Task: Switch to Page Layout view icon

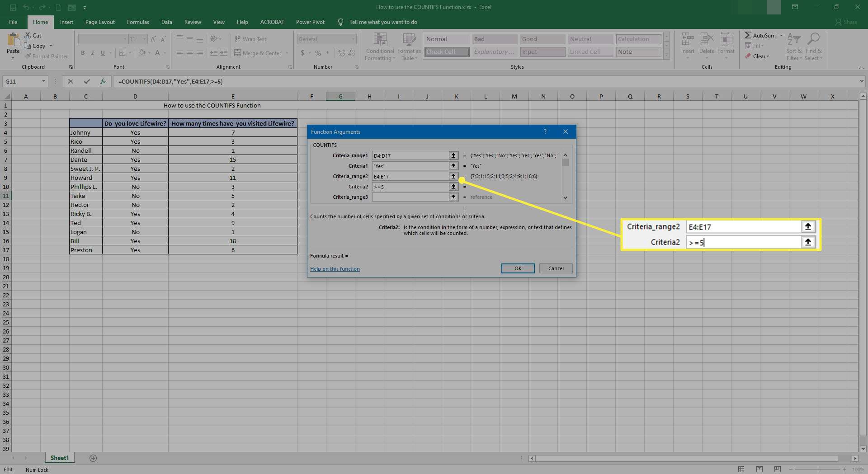Action: [x=759, y=469]
